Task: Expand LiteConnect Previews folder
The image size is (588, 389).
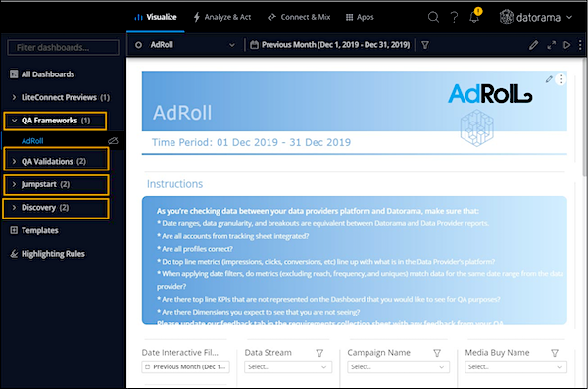Action: (x=14, y=98)
